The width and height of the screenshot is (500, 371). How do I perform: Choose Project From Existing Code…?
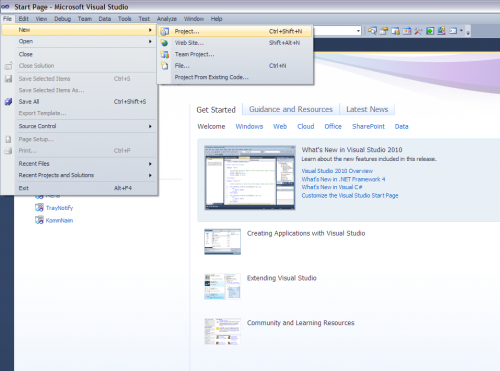pyautogui.click(x=235, y=77)
